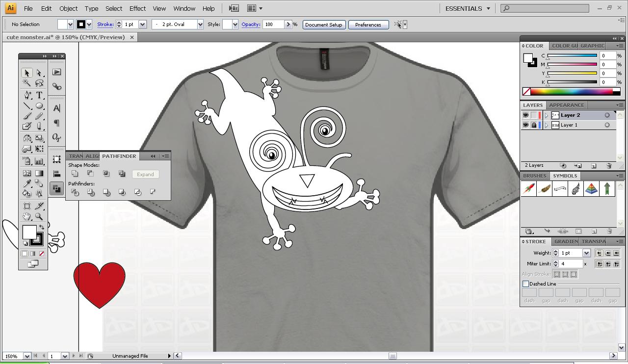The width and height of the screenshot is (628, 364).
Task: Choose the Symbol Sprayer tool
Action: (x=27, y=161)
